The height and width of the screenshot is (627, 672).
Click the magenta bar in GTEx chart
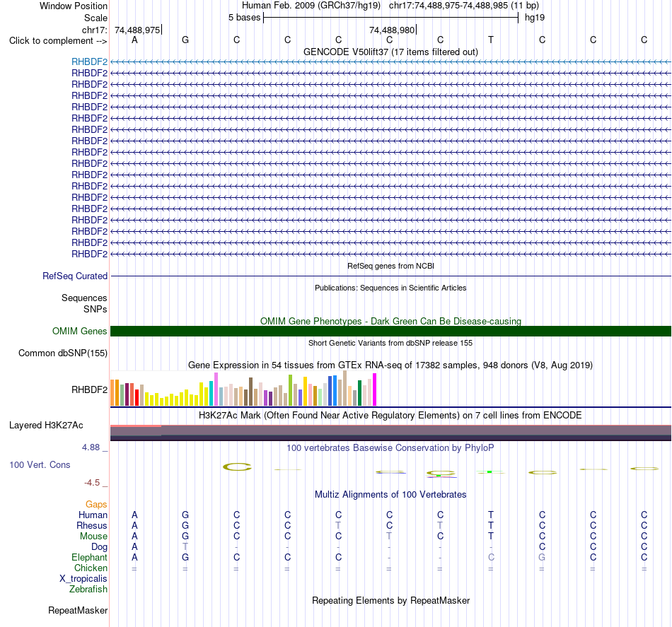click(x=374, y=389)
